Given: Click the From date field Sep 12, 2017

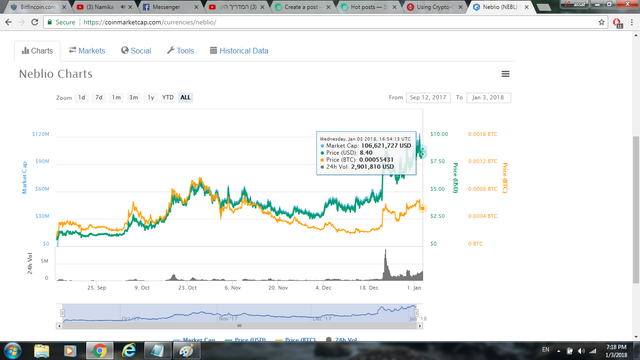Looking at the screenshot, I should (428, 98).
